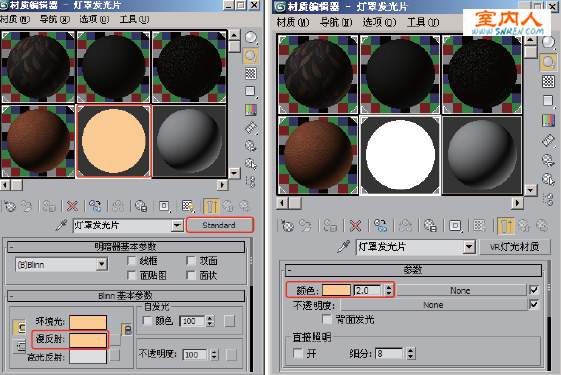Screen dimensions: 561x375
Task: Click Get Material icon in Standard editor toolbar
Action: (x=10, y=206)
